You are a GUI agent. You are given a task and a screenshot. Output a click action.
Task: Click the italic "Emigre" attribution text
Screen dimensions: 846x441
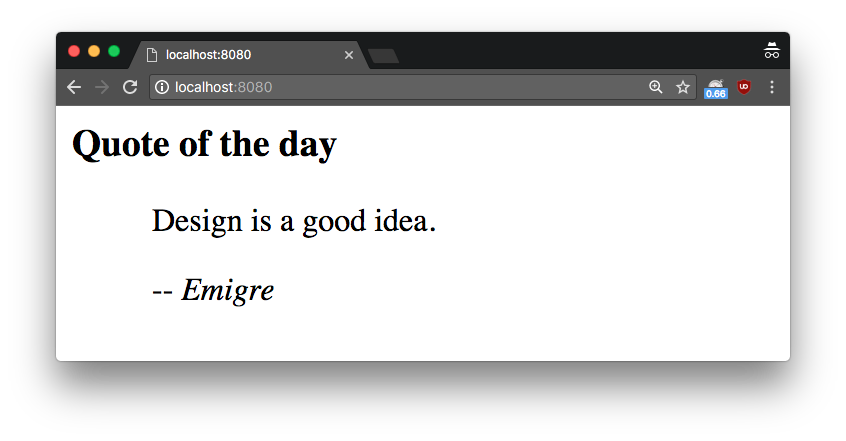click(x=227, y=291)
